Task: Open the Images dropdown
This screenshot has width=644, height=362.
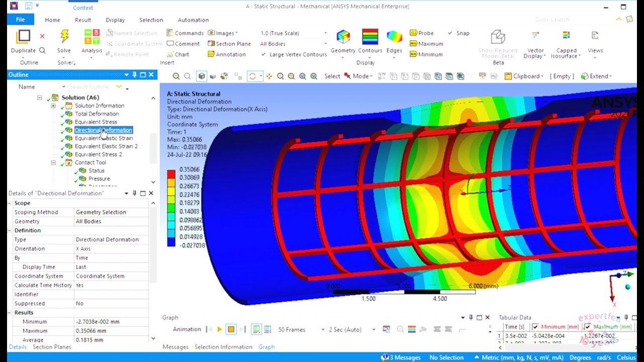Action: click(x=223, y=33)
